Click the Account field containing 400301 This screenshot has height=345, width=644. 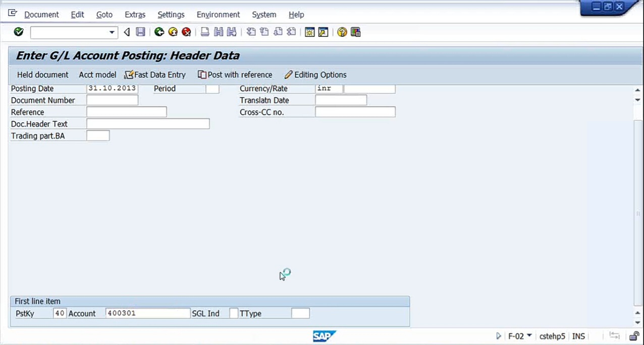click(x=148, y=313)
